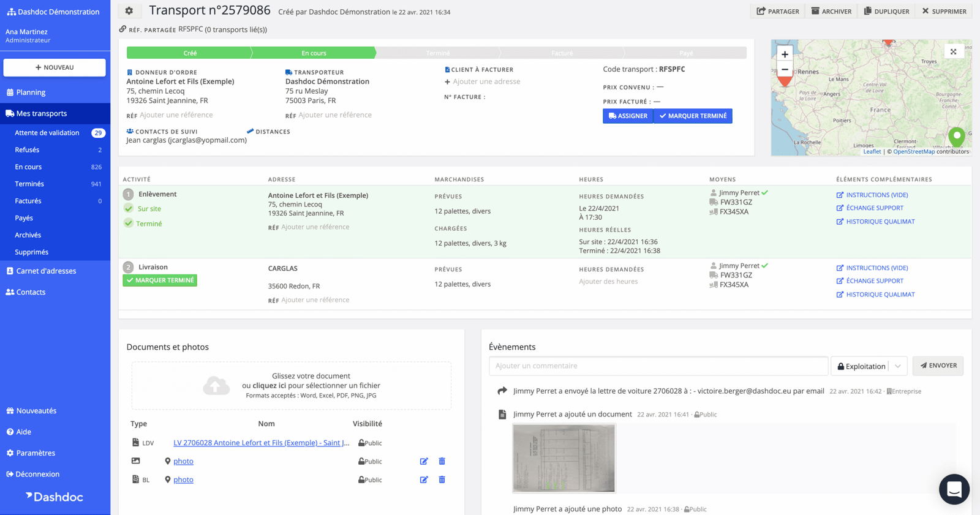Image resolution: width=980 pixels, height=515 pixels.
Task: Edit the first photo document entry
Action: click(x=424, y=461)
